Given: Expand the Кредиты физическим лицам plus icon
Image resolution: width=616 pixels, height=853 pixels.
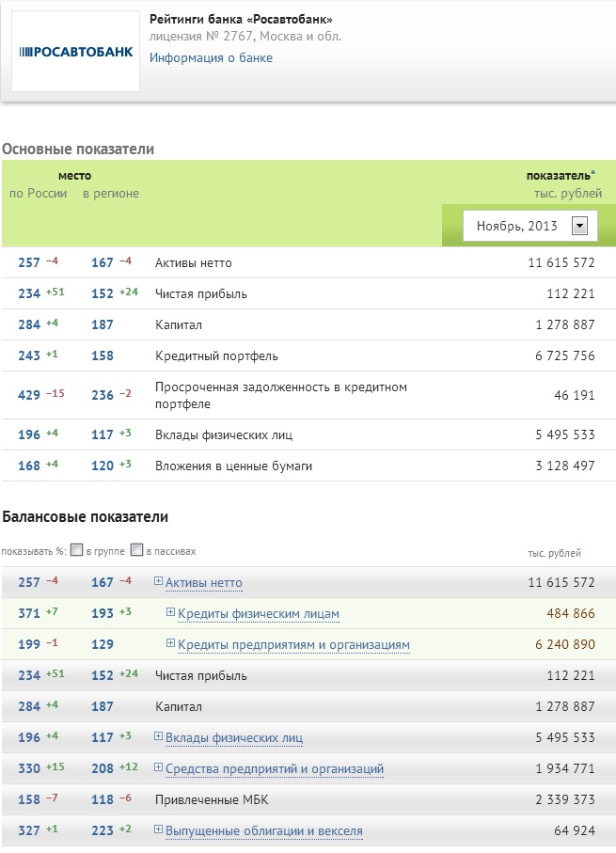Looking at the screenshot, I should [171, 613].
